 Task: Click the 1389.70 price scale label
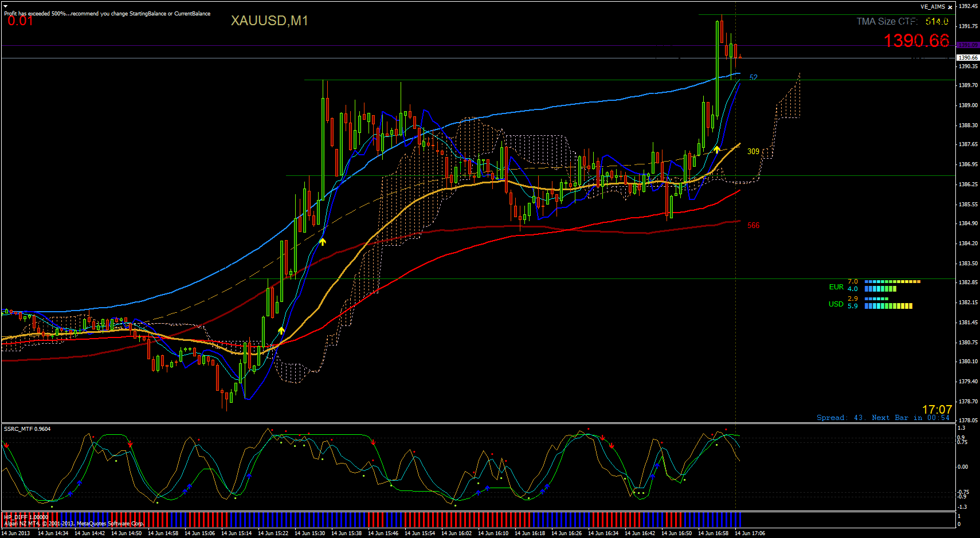(x=968, y=85)
